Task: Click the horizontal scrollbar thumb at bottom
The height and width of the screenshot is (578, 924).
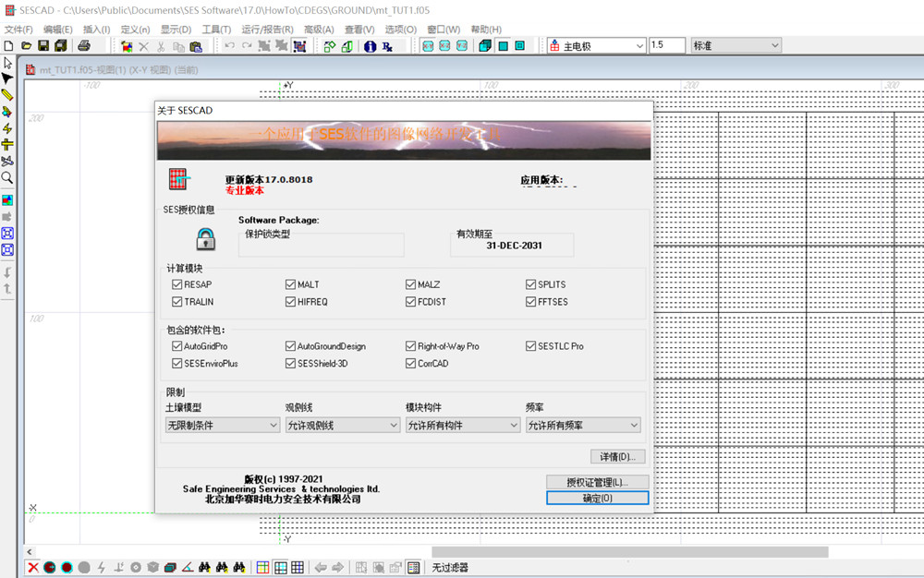Action: coord(630,552)
